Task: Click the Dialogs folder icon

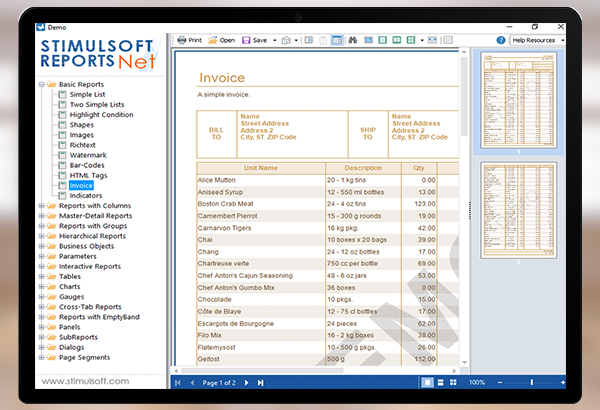Action: (x=51, y=347)
